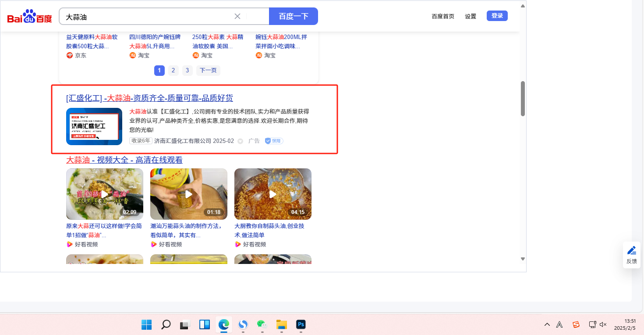Open video title 大厨教你自制蒜头油

click(269, 231)
